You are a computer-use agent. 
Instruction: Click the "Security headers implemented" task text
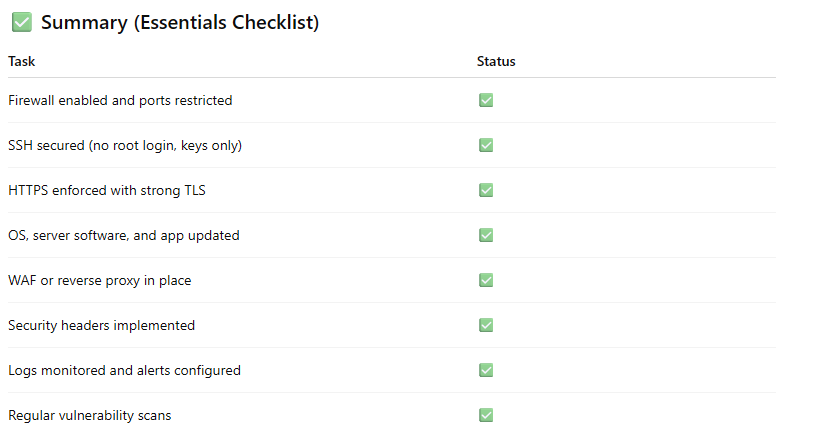[101, 325]
